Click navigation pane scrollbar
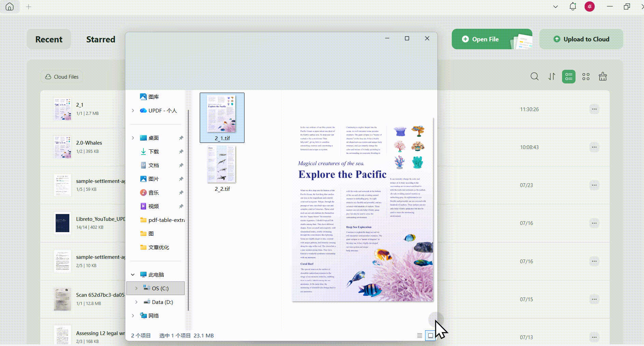The width and height of the screenshot is (644, 346). (x=188, y=210)
